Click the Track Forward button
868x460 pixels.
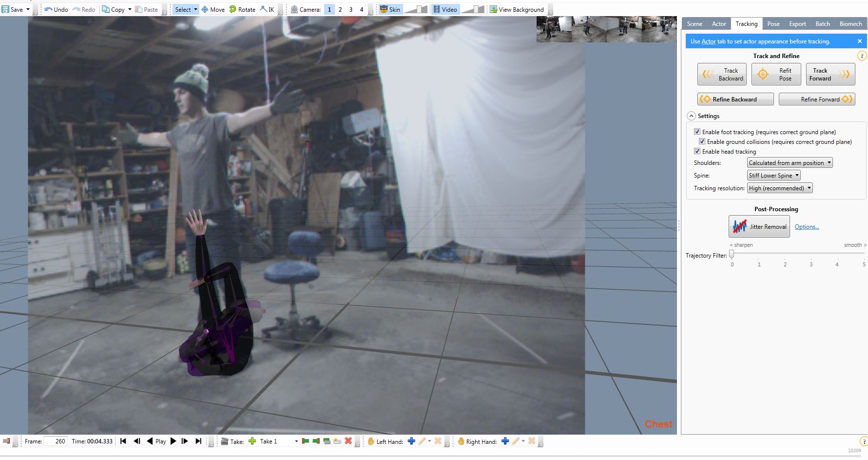830,74
